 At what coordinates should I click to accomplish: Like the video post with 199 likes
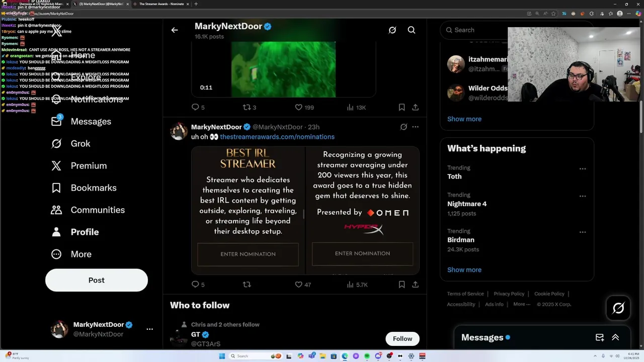304,107
